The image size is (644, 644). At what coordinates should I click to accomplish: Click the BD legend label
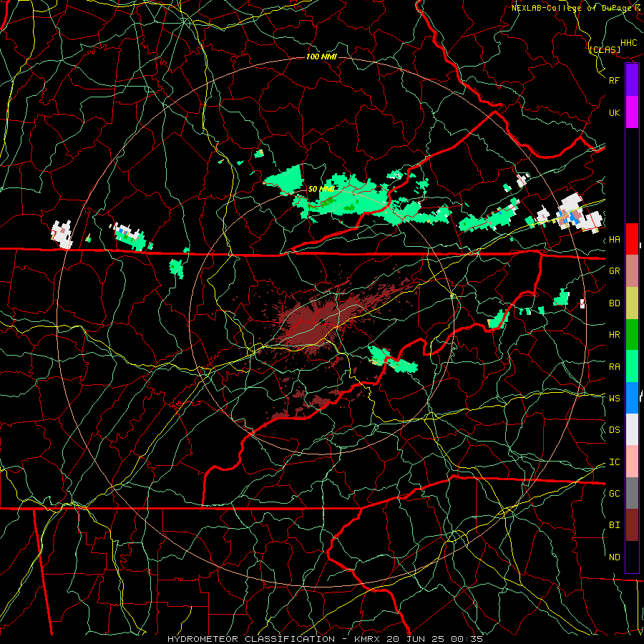(x=614, y=303)
